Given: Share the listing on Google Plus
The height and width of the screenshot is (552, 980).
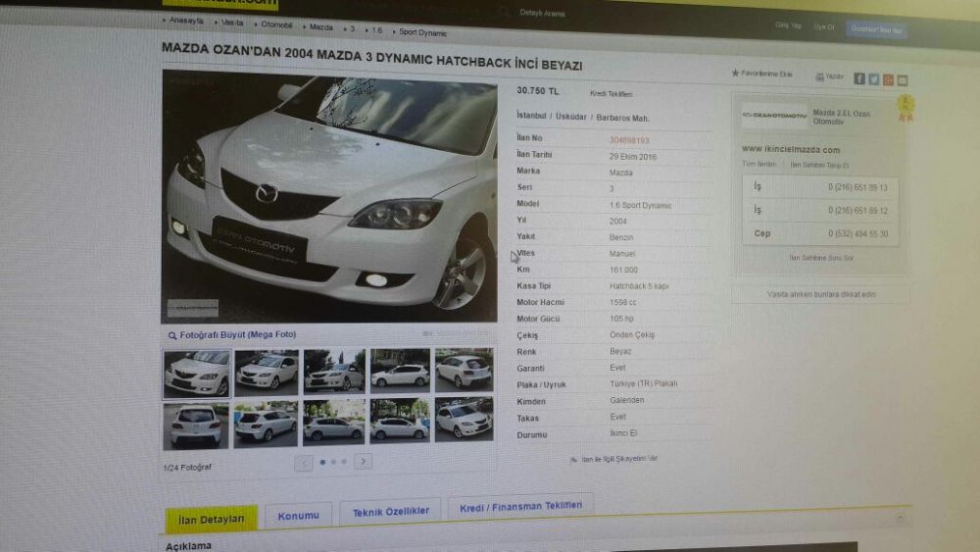Looking at the screenshot, I should [888, 80].
